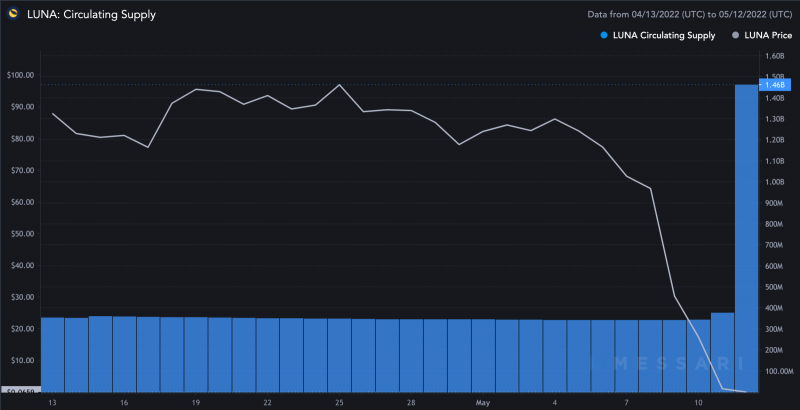Click the gray LUNA Price legend dot
Viewport: 800px width, 410px height.
pyautogui.click(x=737, y=35)
